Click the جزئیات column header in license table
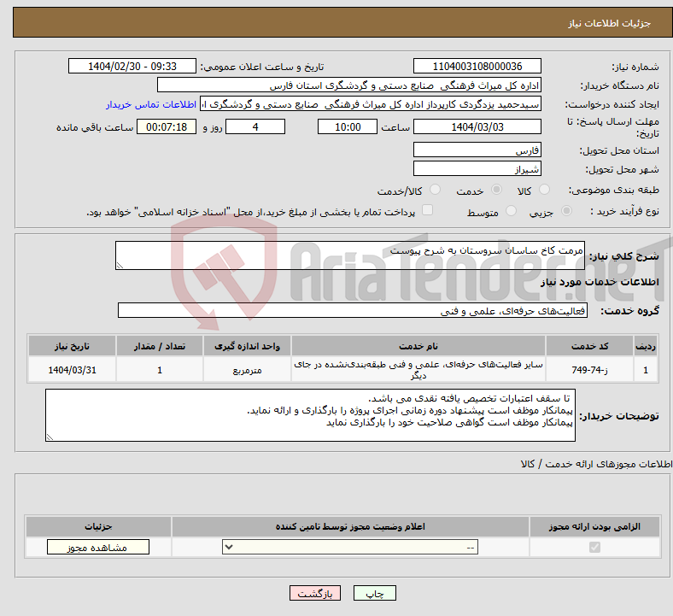 point(98,526)
